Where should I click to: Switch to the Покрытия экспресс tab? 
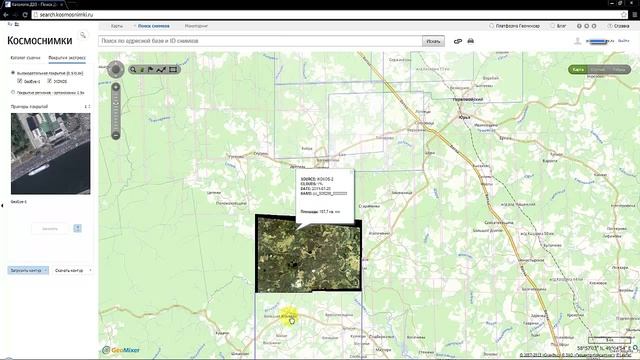point(67,58)
